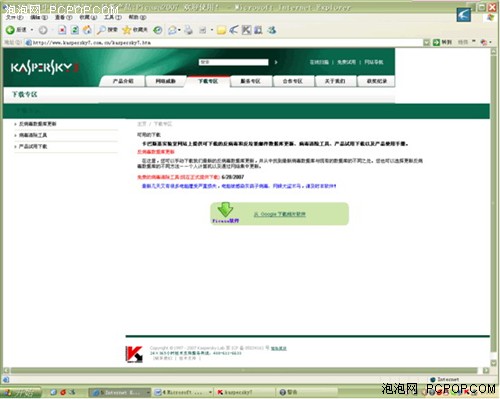Open the 工具 (Tools) menu
Screen dimensions: 500x399
[113, 17]
